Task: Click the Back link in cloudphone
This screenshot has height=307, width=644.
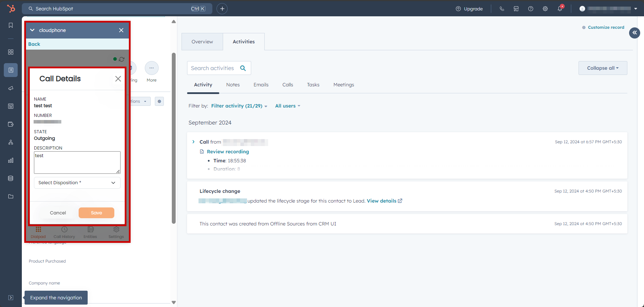Action: 34,44
